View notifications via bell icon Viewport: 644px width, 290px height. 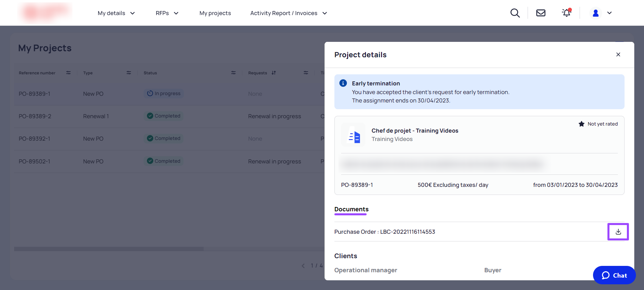point(567,13)
